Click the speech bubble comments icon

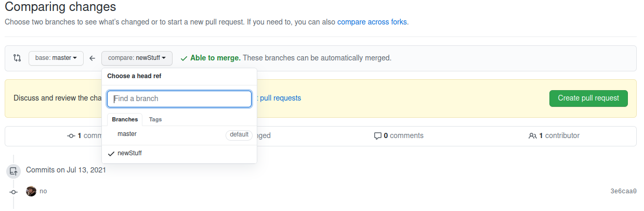(378, 136)
